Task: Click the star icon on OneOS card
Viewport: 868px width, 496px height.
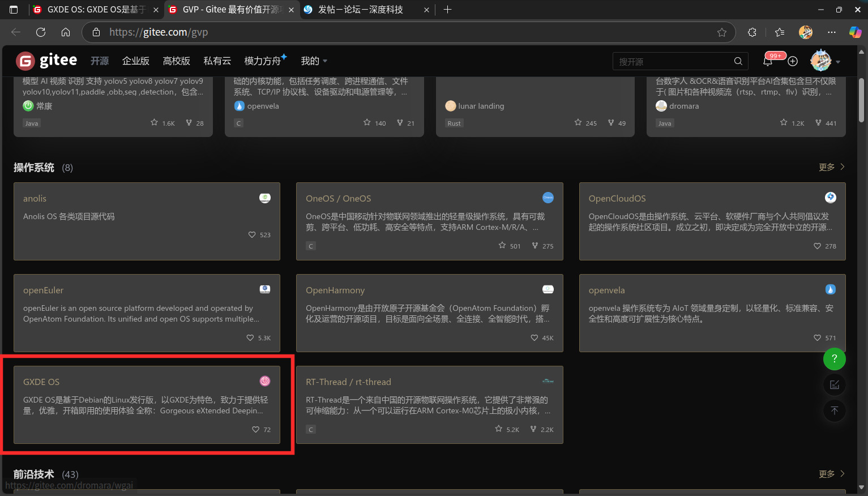Action: click(x=502, y=246)
